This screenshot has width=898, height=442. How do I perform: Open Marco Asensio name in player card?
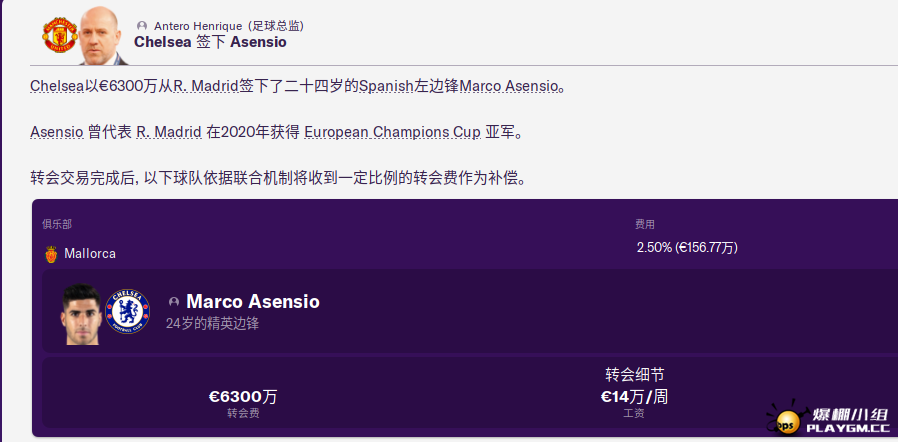[x=253, y=301]
